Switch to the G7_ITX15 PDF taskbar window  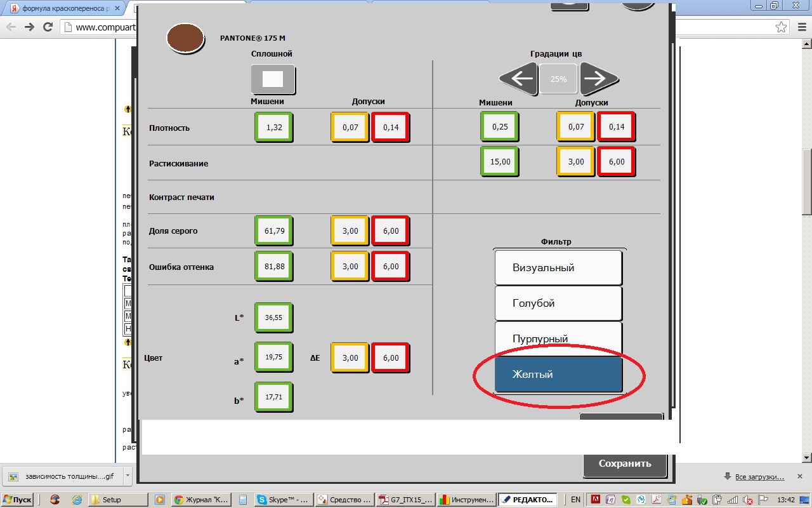click(x=405, y=500)
